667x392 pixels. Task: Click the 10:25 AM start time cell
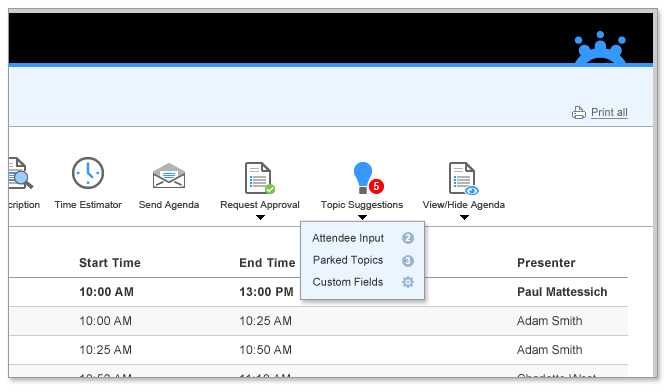105,350
